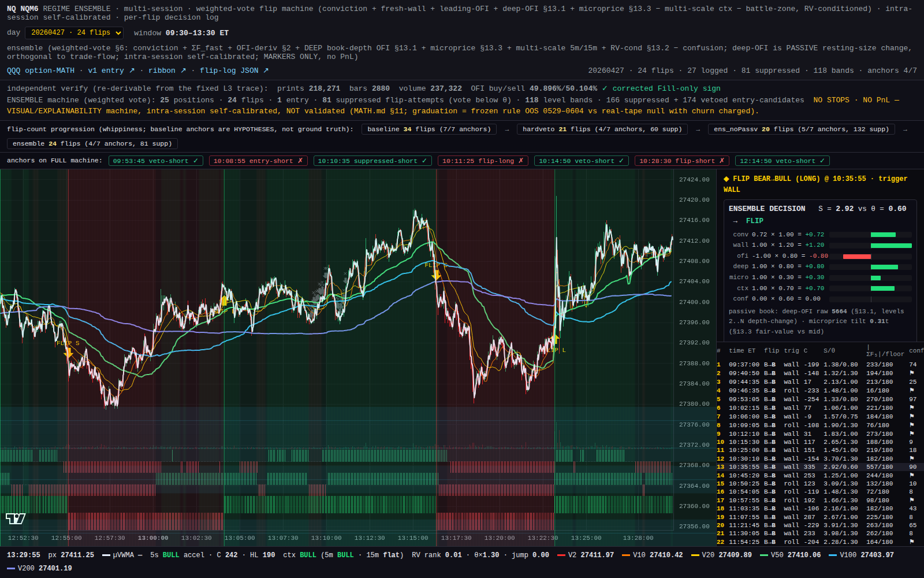
Task: Open the QQQ option-MATH link
Action: (40, 71)
